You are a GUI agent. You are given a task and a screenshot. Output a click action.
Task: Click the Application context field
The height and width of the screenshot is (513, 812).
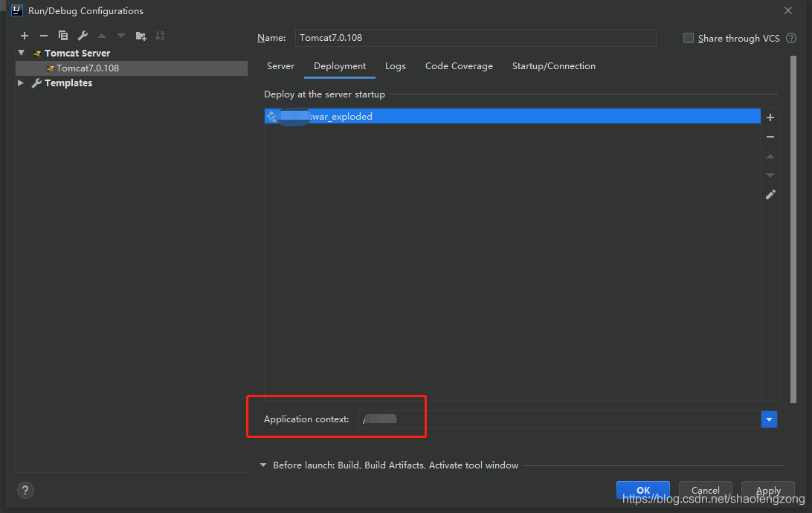click(559, 419)
